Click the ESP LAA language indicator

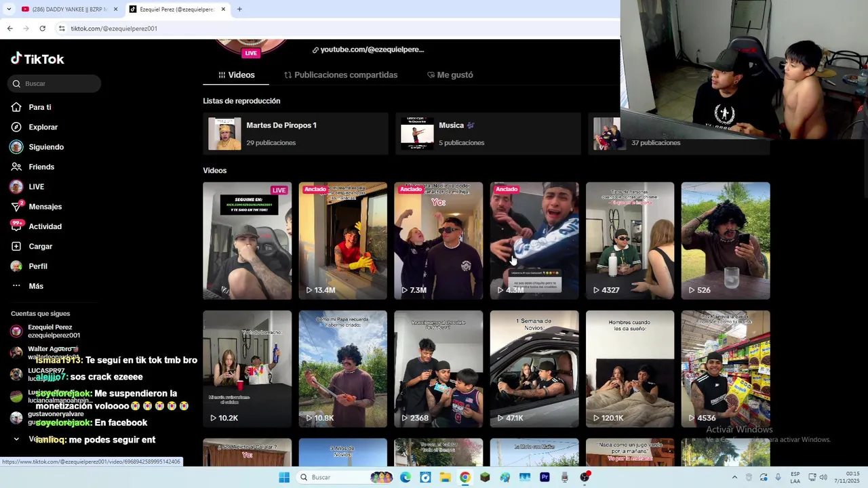coord(795,477)
